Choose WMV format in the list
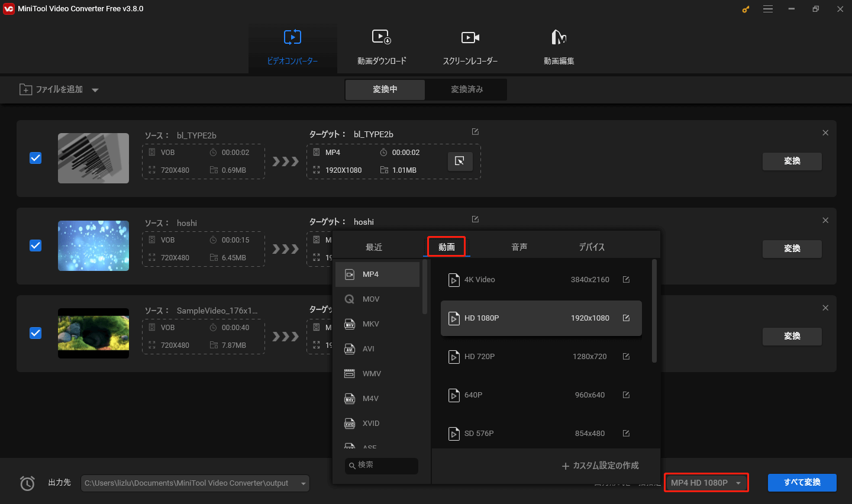The height and width of the screenshot is (504, 852). coord(377,374)
